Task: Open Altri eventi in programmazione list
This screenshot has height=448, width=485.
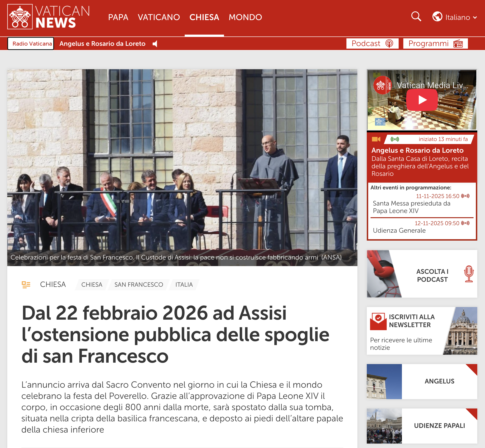Action: 411,187
